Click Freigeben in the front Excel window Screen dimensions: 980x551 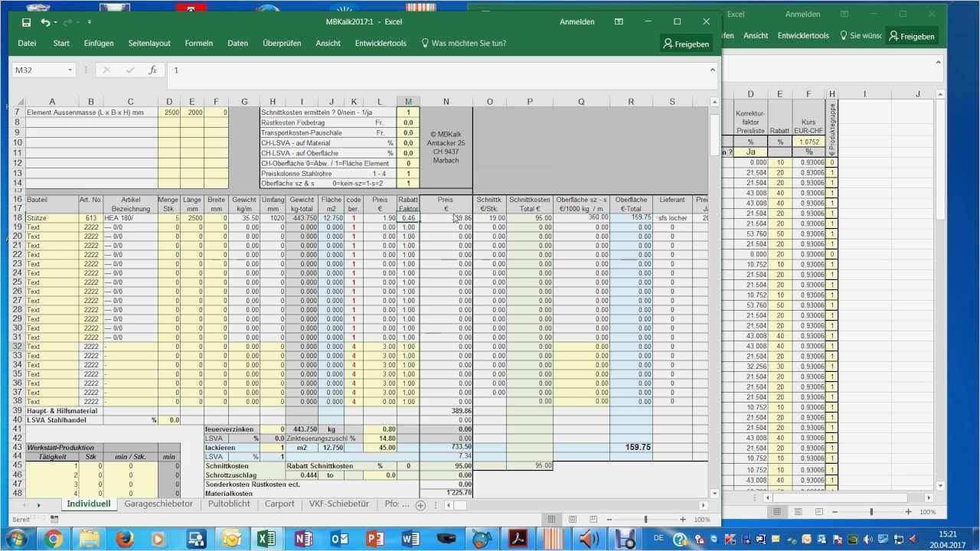click(x=686, y=44)
